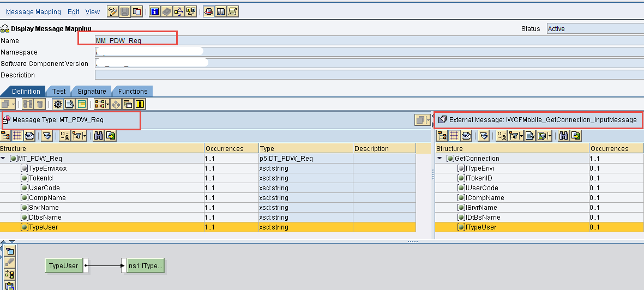
Task: Toggle the table grid view icon on target side
Action: pyautogui.click(x=454, y=136)
